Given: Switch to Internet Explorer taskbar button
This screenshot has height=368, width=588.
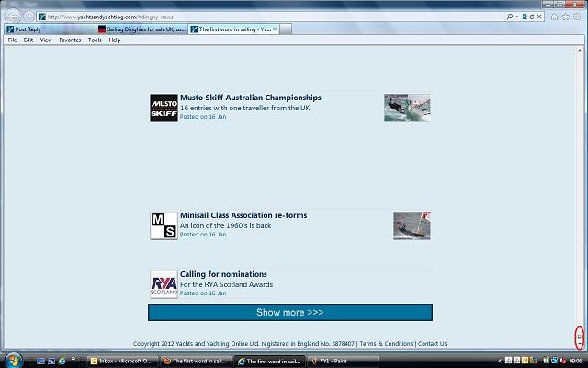Looking at the screenshot, I should 270,362.
